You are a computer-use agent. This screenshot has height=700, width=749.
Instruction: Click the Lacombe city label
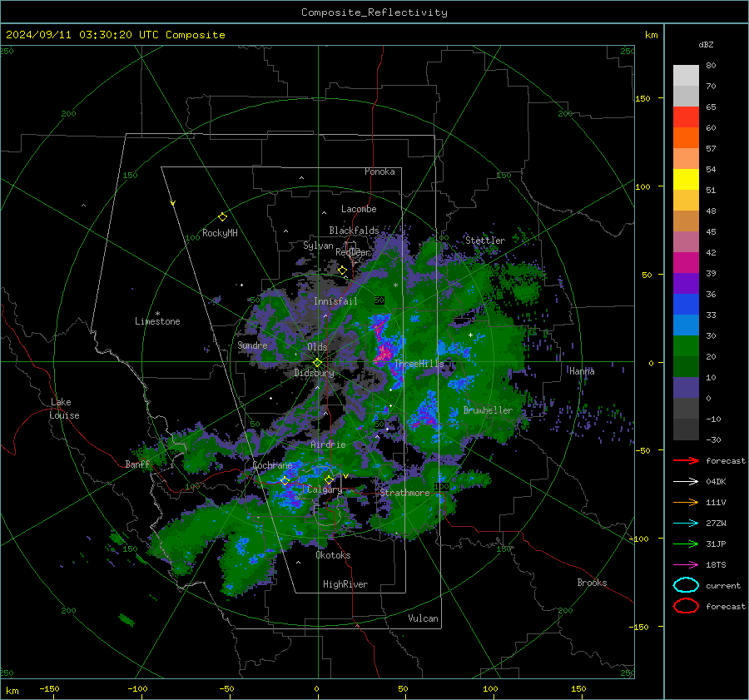pos(358,209)
